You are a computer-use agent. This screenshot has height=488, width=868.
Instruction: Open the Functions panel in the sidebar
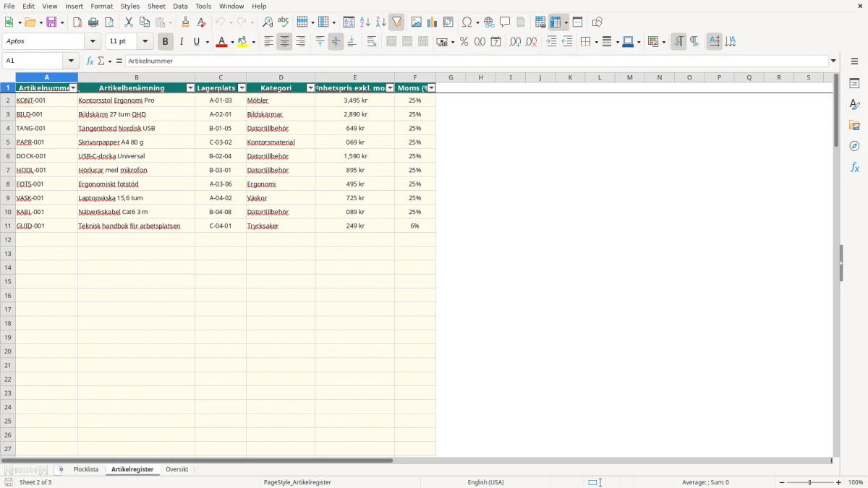[854, 167]
